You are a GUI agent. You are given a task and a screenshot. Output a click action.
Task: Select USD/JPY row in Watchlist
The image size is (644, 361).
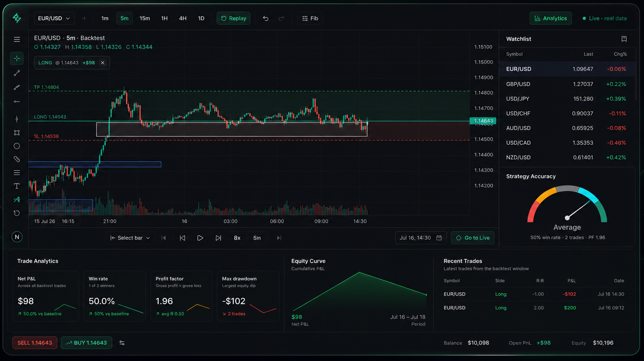[x=567, y=99]
